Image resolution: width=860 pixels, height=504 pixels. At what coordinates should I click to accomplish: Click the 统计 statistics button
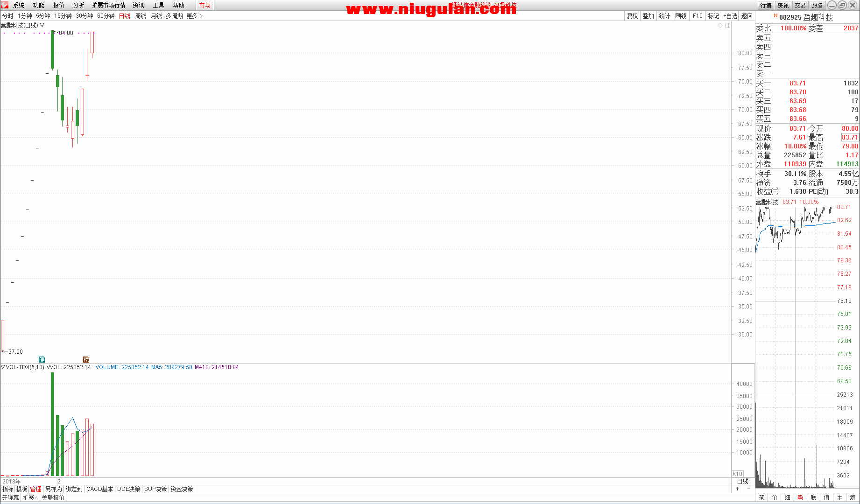click(x=665, y=16)
